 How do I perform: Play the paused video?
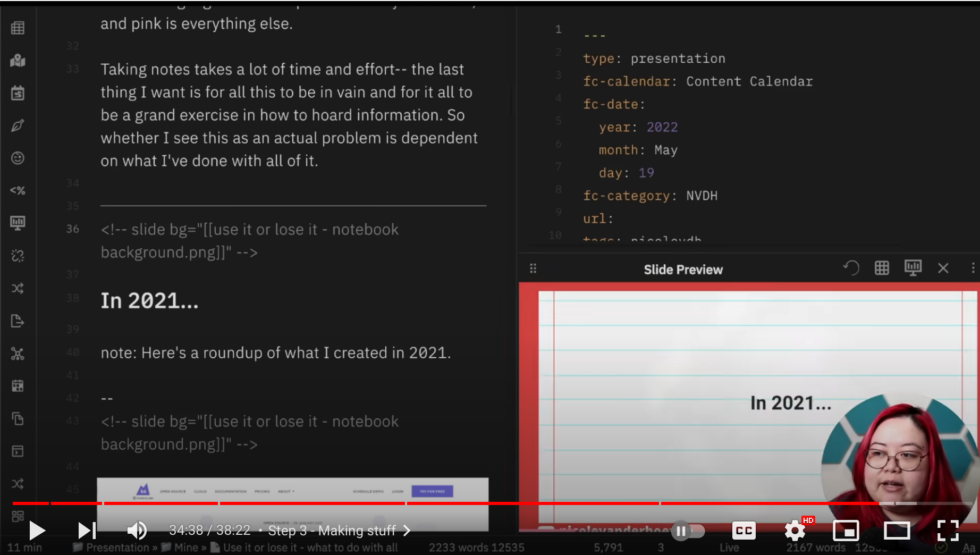37,530
